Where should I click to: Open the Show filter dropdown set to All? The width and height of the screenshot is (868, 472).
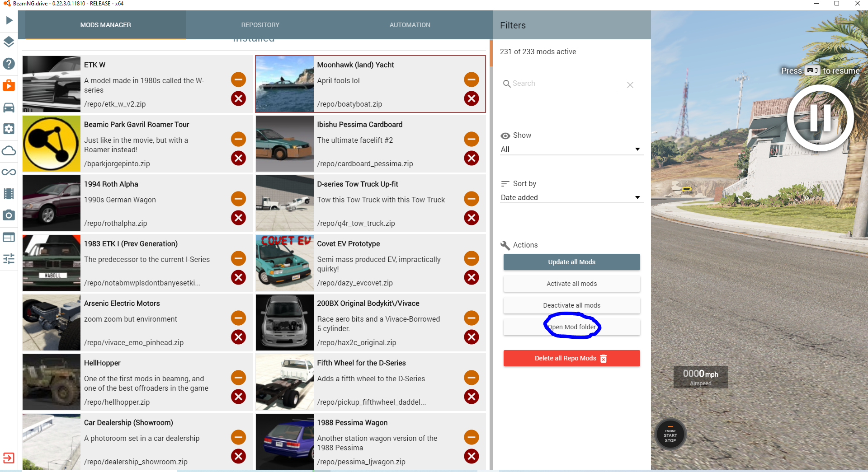[571, 149]
